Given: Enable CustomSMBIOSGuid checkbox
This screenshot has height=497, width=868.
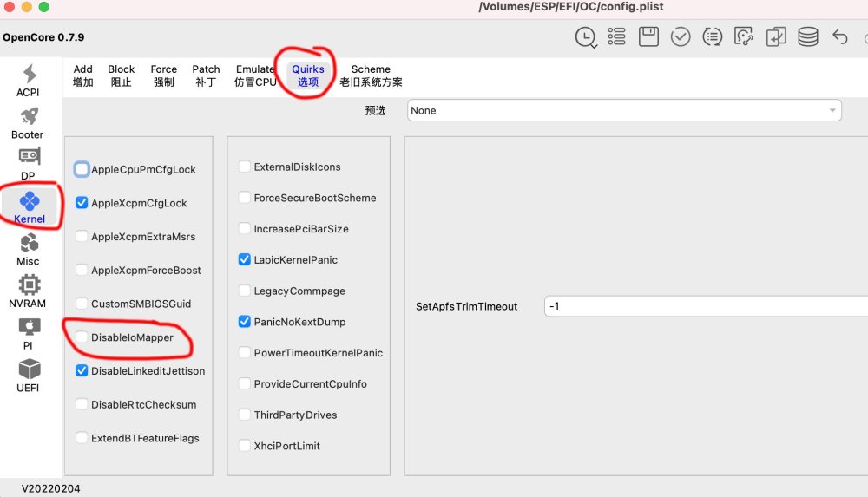Looking at the screenshot, I should pos(82,304).
